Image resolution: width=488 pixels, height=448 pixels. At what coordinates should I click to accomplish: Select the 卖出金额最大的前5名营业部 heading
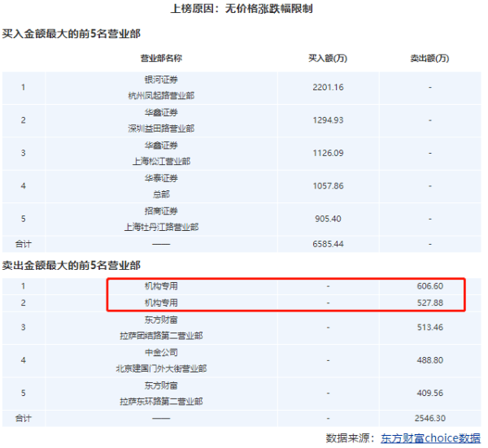click(72, 265)
